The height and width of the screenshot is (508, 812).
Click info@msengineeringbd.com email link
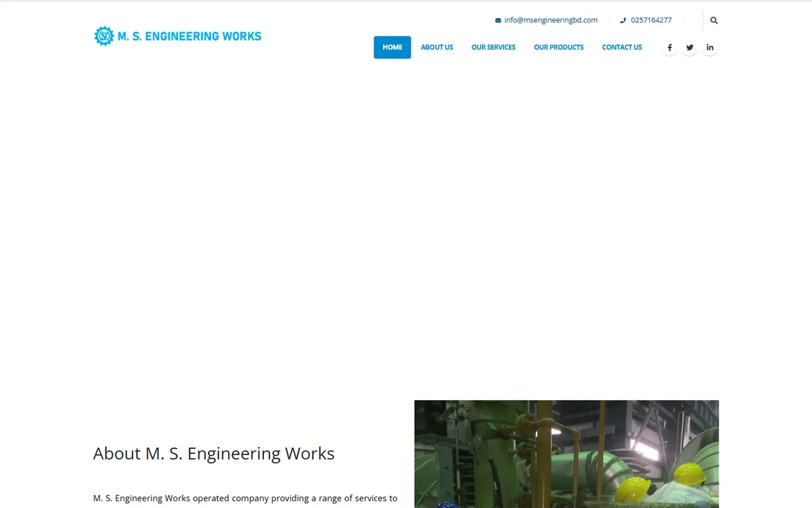[551, 20]
